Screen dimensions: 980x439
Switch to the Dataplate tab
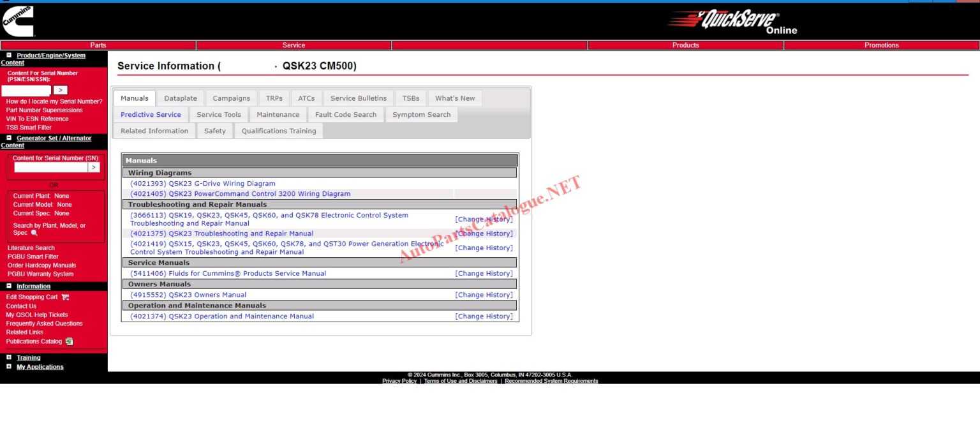coord(181,98)
